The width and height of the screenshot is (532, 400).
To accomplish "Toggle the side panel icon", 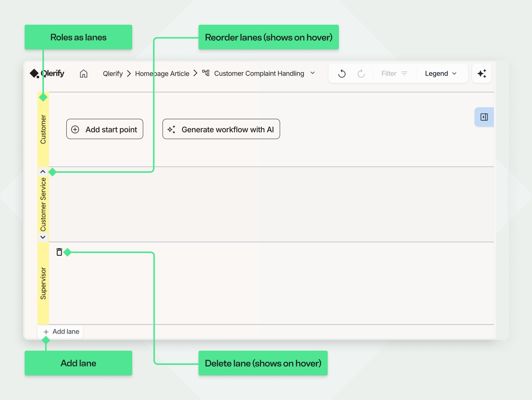I will coord(484,117).
